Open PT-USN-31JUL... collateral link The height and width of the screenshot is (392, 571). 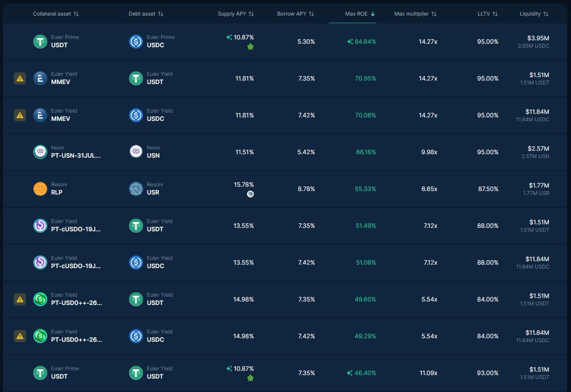click(76, 156)
